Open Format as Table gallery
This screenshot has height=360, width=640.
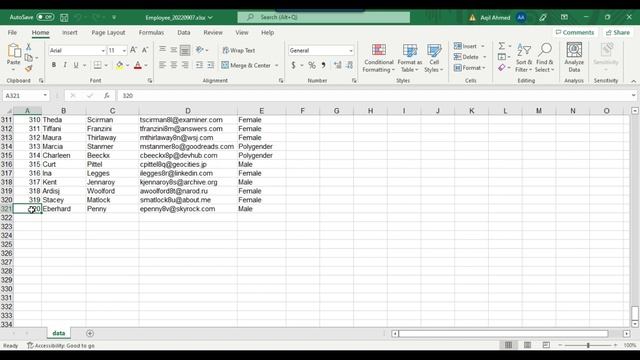(x=410, y=58)
